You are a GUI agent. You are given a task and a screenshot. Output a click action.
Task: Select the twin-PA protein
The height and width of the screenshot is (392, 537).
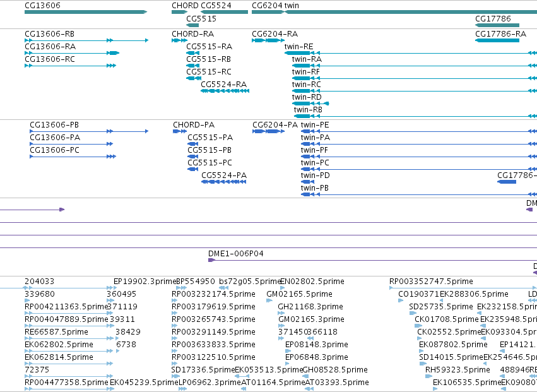click(x=316, y=138)
